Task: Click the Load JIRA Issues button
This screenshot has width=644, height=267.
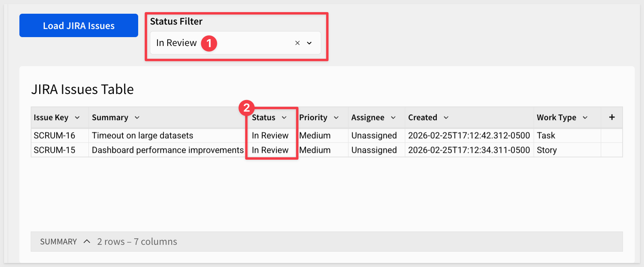Action: pos(79,25)
